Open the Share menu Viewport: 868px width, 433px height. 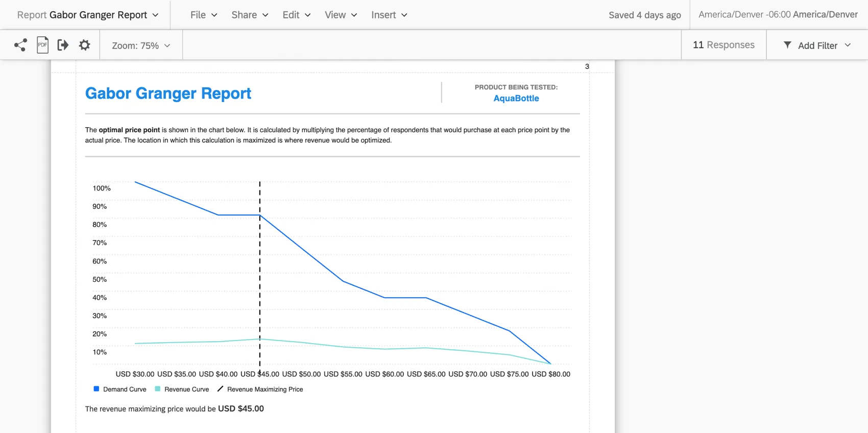click(x=249, y=15)
